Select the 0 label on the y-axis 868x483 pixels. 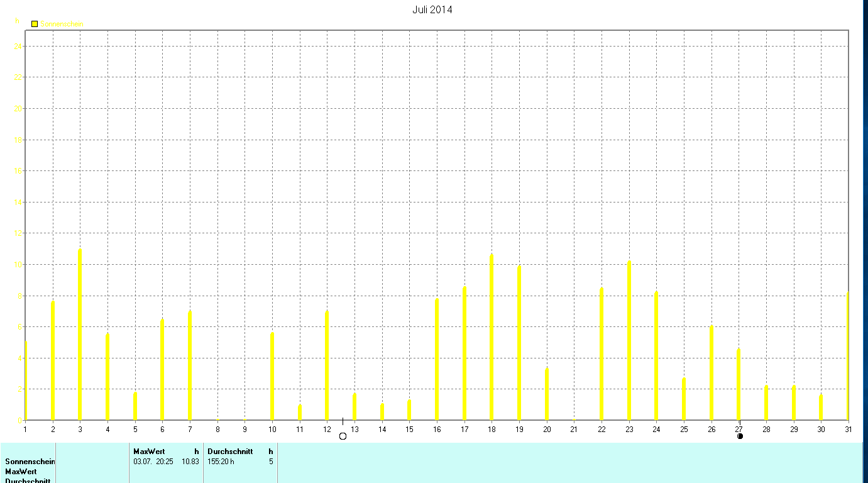(21, 420)
